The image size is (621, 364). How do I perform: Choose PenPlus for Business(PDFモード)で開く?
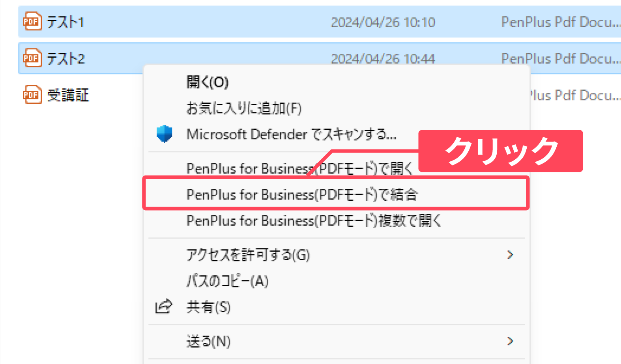tap(299, 168)
